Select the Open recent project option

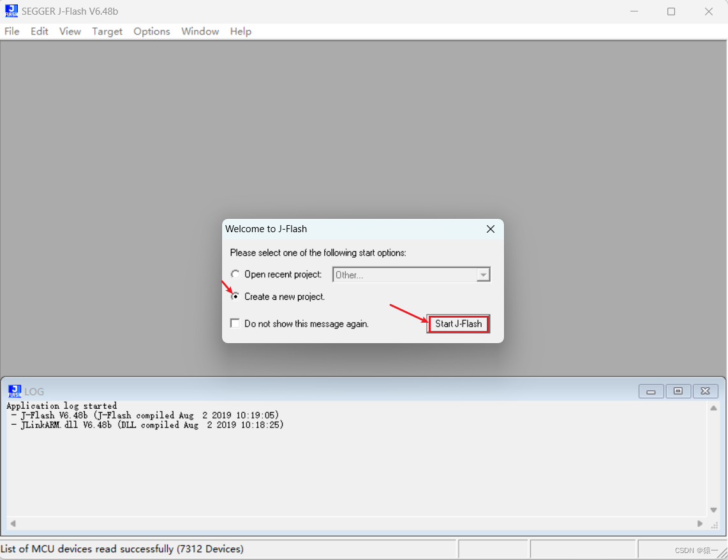click(x=235, y=274)
